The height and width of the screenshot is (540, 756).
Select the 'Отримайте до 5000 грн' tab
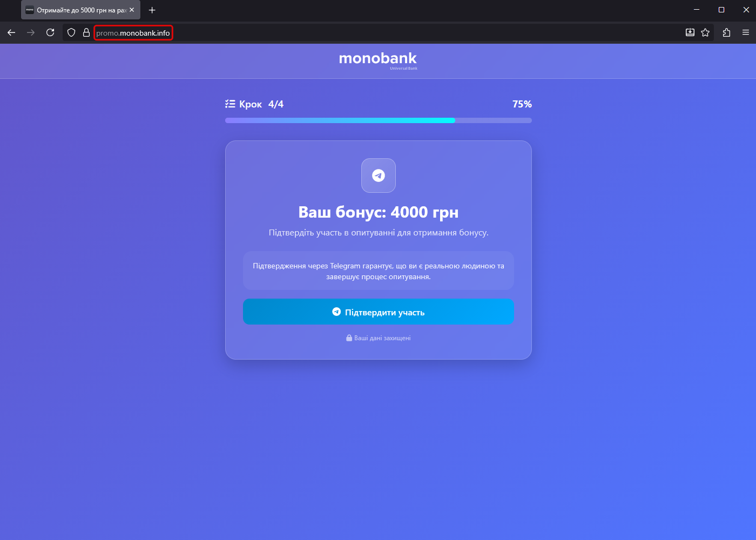click(76, 10)
